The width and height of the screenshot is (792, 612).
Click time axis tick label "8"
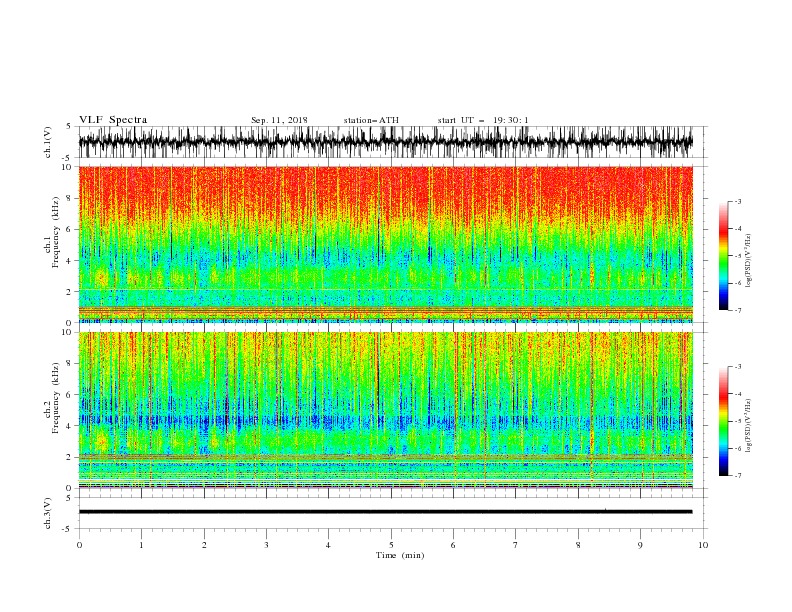pos(578,545)
